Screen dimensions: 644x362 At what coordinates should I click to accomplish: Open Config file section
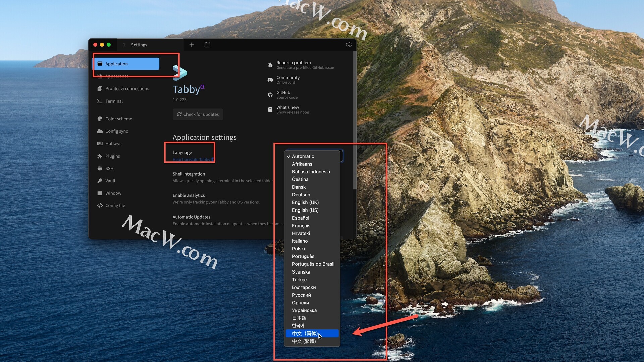[125, 205]
